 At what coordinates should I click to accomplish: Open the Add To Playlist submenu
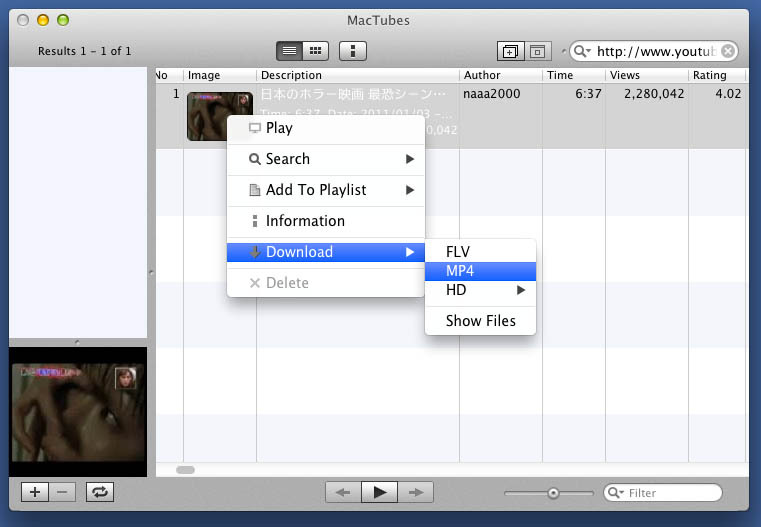pos(326,190)
